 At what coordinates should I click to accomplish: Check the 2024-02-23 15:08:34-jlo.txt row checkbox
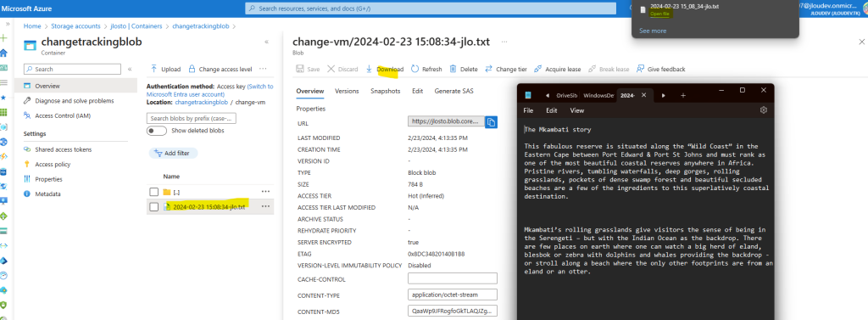(154, 207)
